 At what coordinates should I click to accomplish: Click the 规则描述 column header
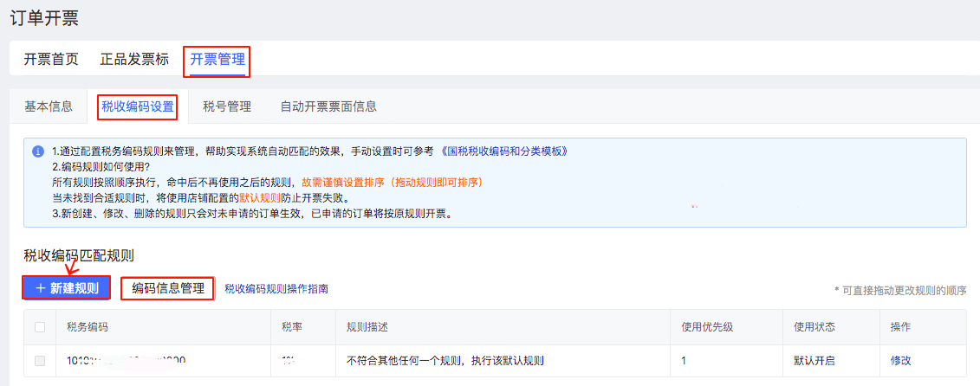pos(367,327)
